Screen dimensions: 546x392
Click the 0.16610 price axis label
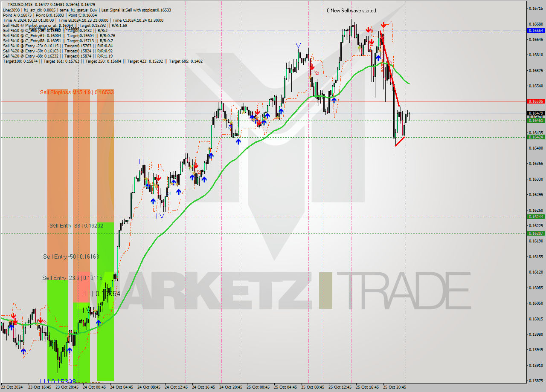click(x=536, y=55)
